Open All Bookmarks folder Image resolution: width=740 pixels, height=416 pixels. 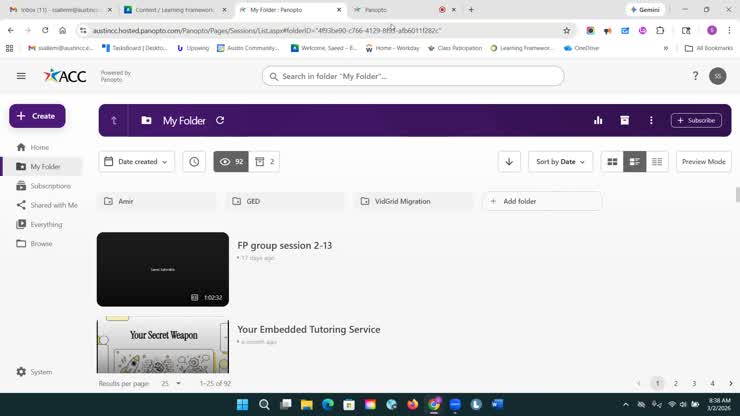pyautogui.click(x=709, y=48)
